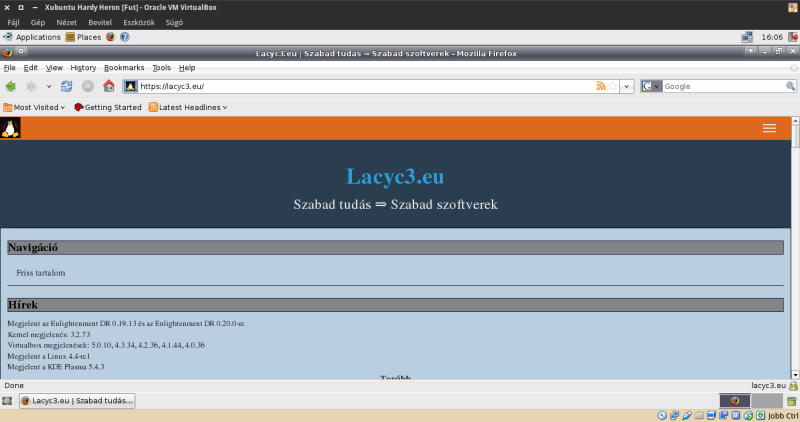Open the VirtualBox Nézet menu

66,22
